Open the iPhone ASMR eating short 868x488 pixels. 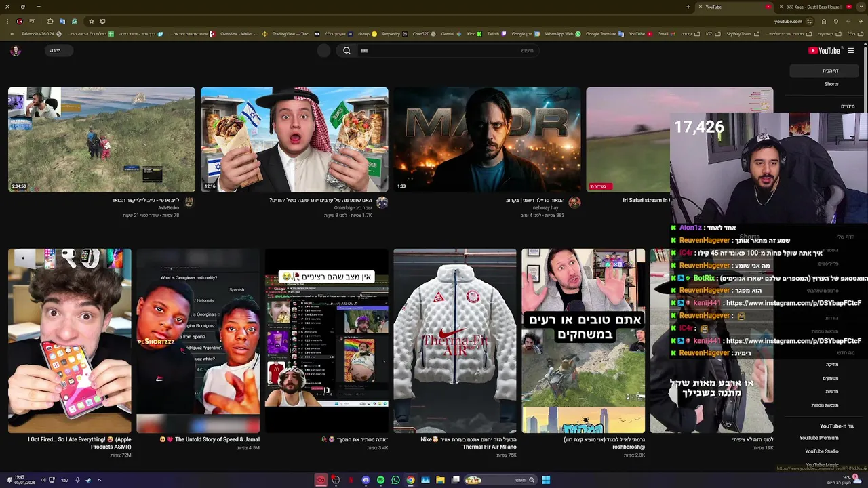pyautogui.click(x=70, y=341)
